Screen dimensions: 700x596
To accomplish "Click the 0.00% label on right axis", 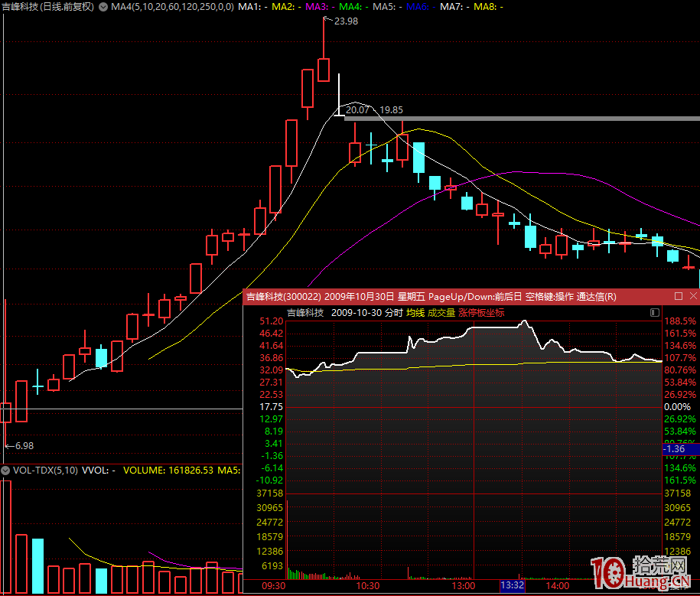I will [x=677, y=407].
